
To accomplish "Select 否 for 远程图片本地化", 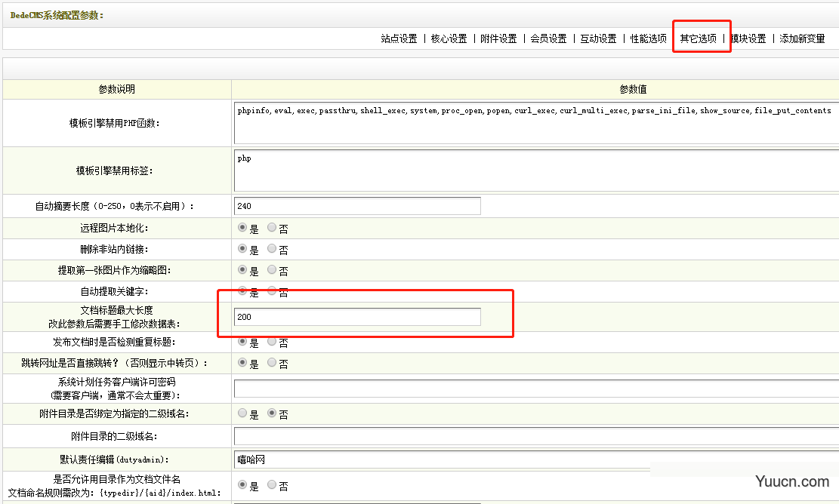I will [x=272, y=227].
